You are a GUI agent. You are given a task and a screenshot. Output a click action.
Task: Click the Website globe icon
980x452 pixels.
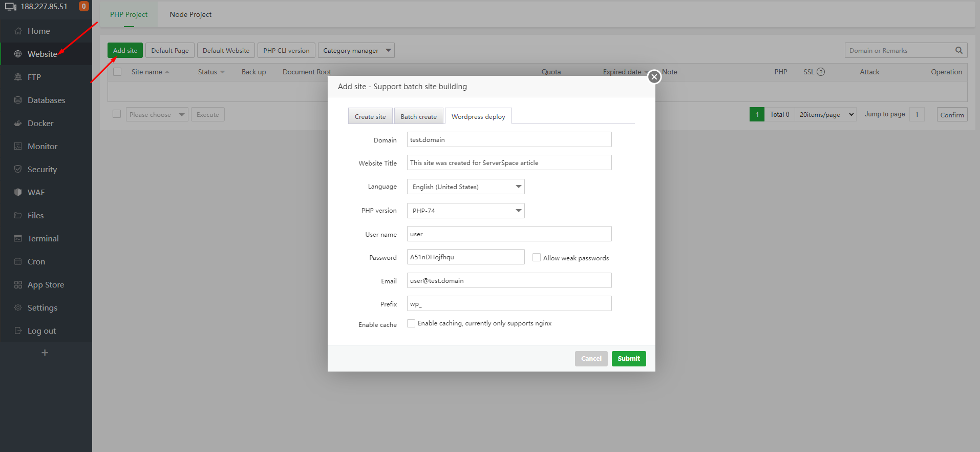coord(18,54)
